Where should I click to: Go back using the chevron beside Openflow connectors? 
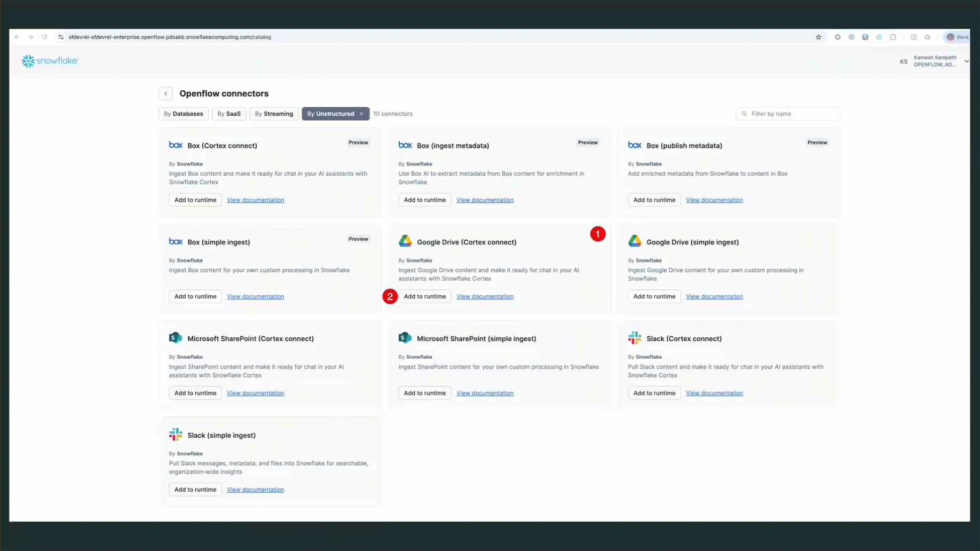click(165, 93)
